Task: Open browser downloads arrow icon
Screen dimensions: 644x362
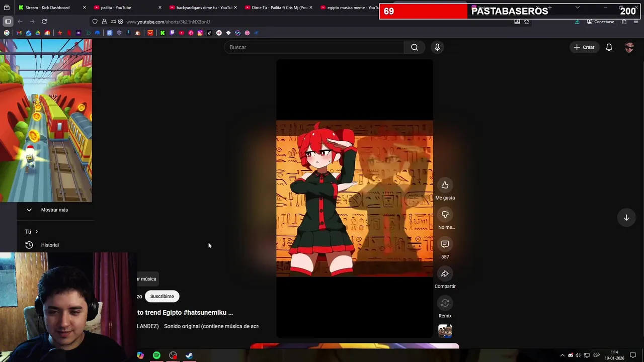Action: 577,22
